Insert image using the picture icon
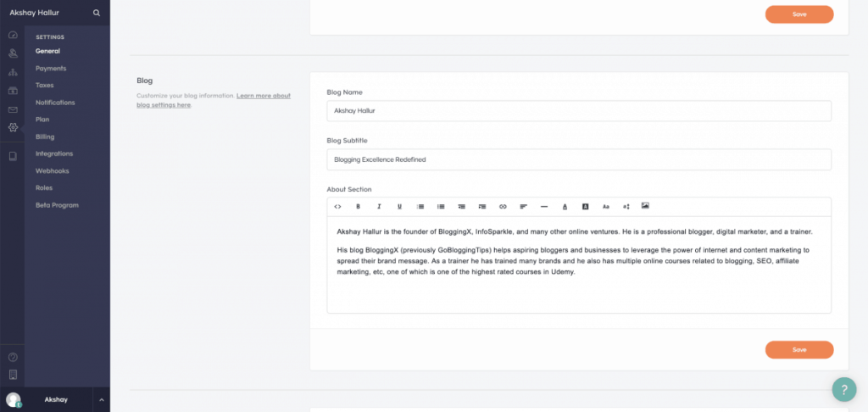Screen dimensions: 868x412 click(645, 205)
